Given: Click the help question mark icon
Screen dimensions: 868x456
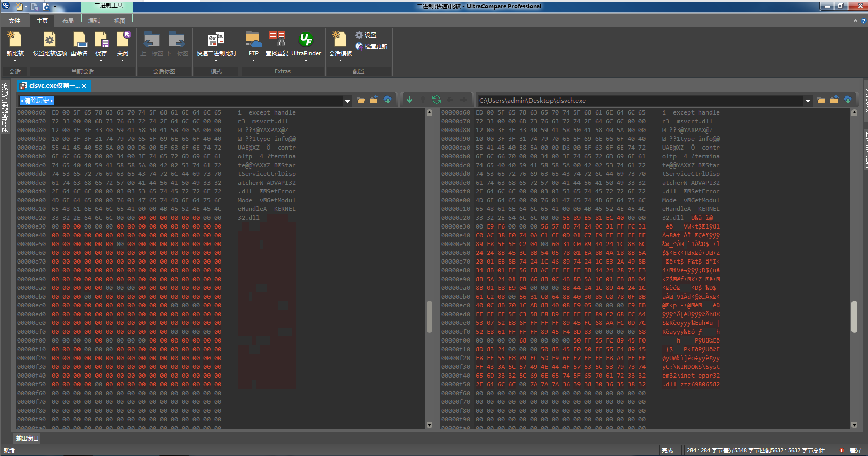Looking at the screenshot, I should [x=863, y=21].
